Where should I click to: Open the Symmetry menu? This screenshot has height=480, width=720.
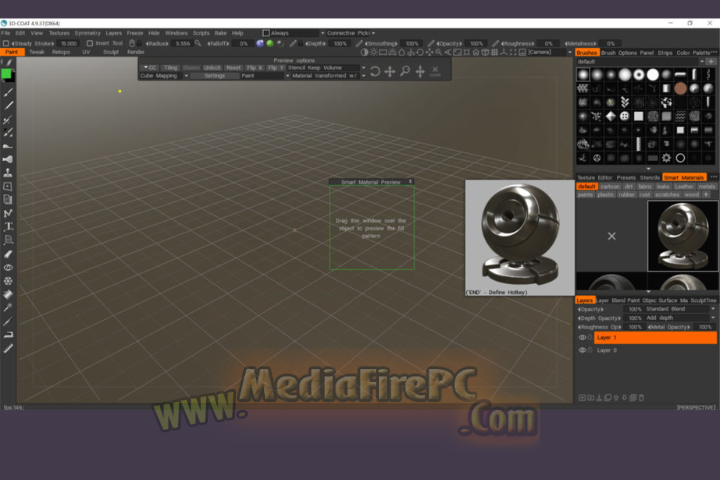(87, 33)
